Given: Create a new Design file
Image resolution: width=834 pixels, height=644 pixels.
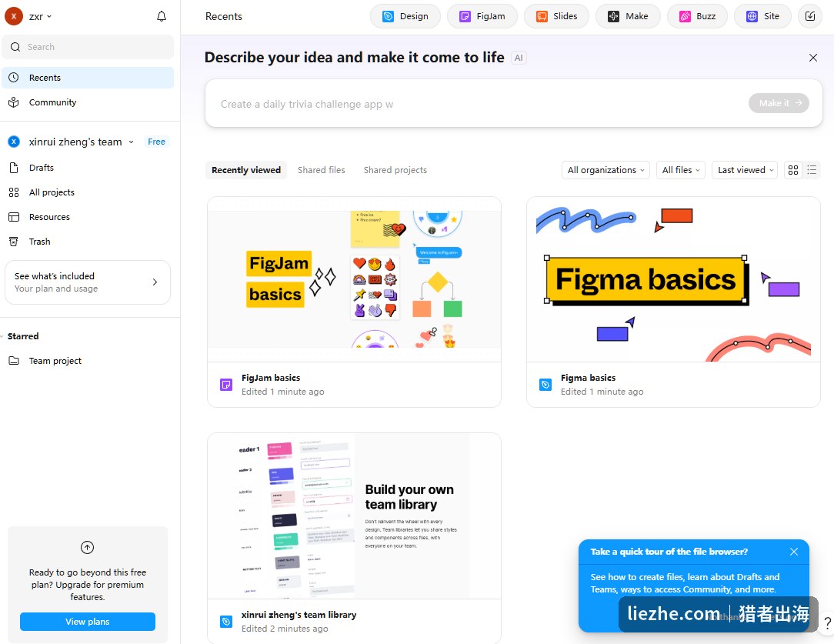Looking at the screenshot, I should pos(405,16).
